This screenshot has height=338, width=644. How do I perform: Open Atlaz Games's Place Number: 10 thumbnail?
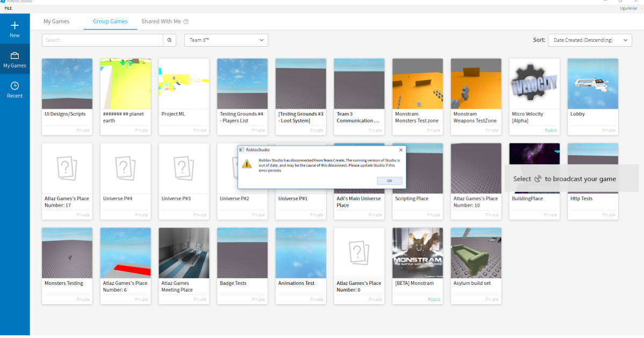tap(476, 168)
